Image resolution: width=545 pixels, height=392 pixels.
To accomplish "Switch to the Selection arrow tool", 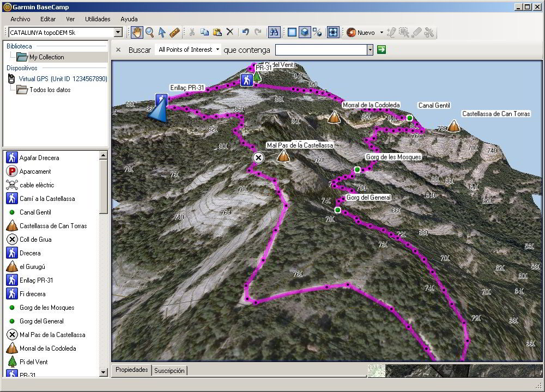I will tap(161, 33).
